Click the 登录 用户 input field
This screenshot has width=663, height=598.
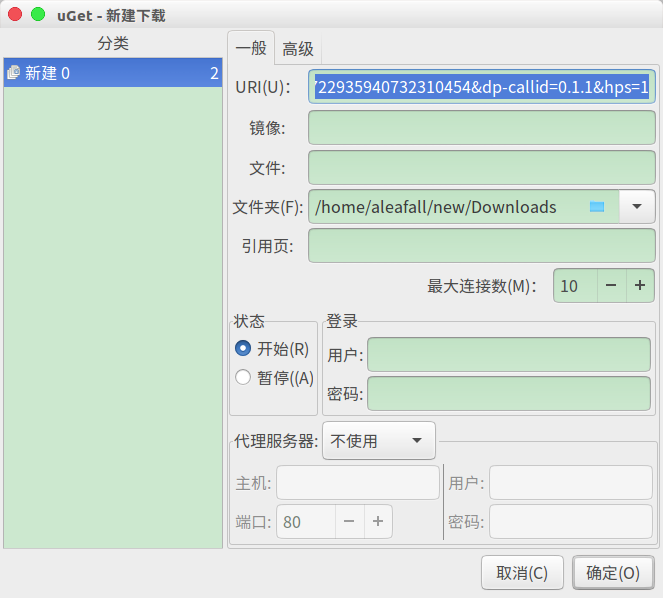point(509,354)
